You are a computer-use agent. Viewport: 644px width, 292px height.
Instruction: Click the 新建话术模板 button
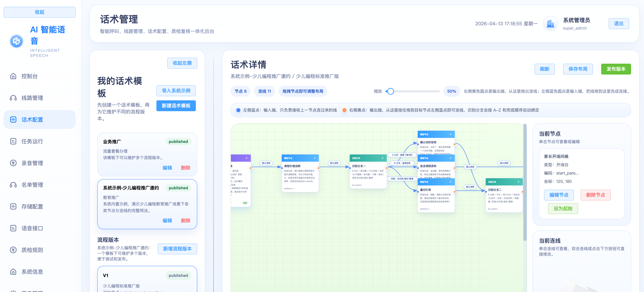[x=176, y=106]
